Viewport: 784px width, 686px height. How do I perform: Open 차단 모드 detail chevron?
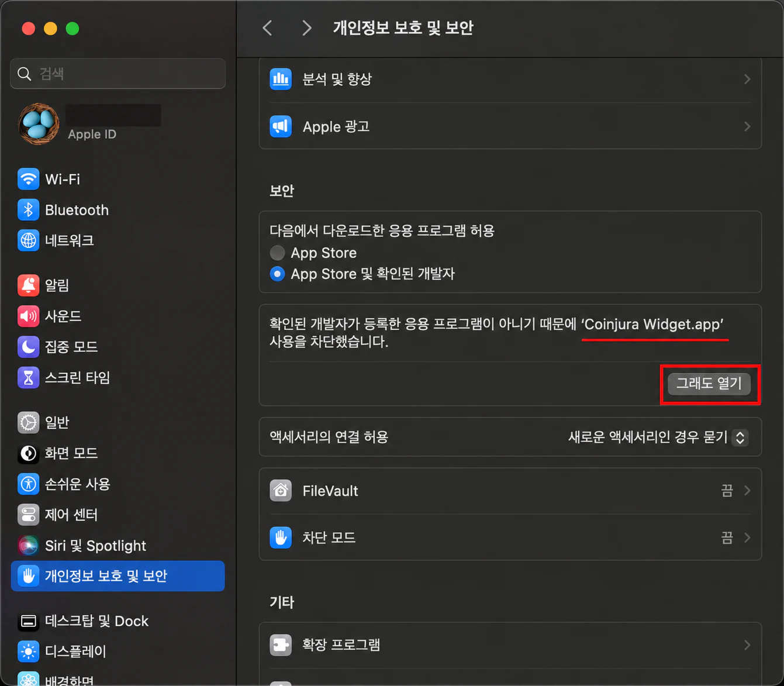[x=747, y=537]
